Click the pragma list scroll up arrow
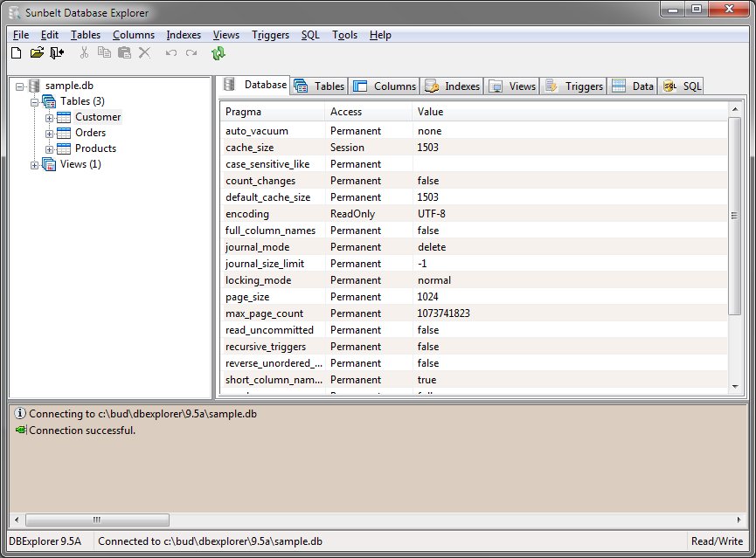The image size is (756, 558). tap(735, 109)
